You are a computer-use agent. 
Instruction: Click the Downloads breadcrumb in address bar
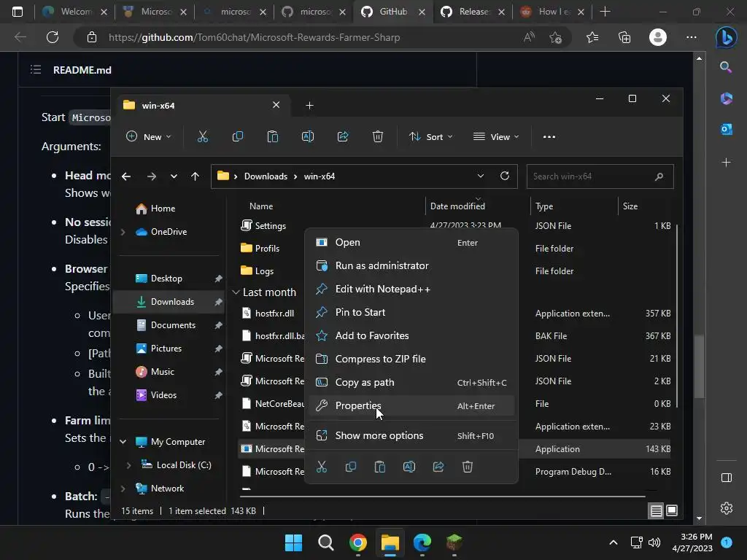click(266, 176)
